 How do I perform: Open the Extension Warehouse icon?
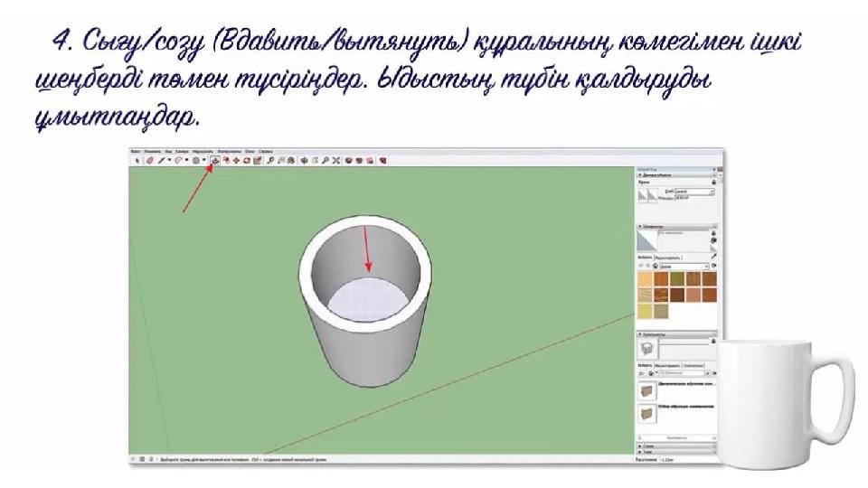click(359, 161)
